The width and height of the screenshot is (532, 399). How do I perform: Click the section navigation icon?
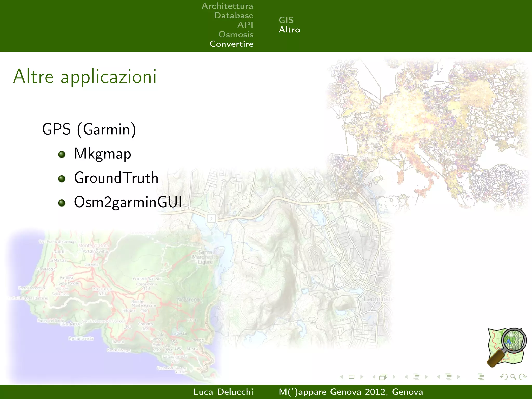coord(449,377)
